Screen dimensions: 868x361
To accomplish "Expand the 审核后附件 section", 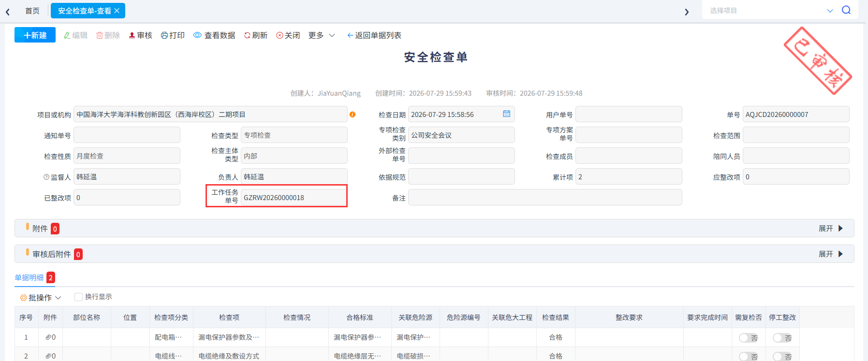I will coord(831,254).
